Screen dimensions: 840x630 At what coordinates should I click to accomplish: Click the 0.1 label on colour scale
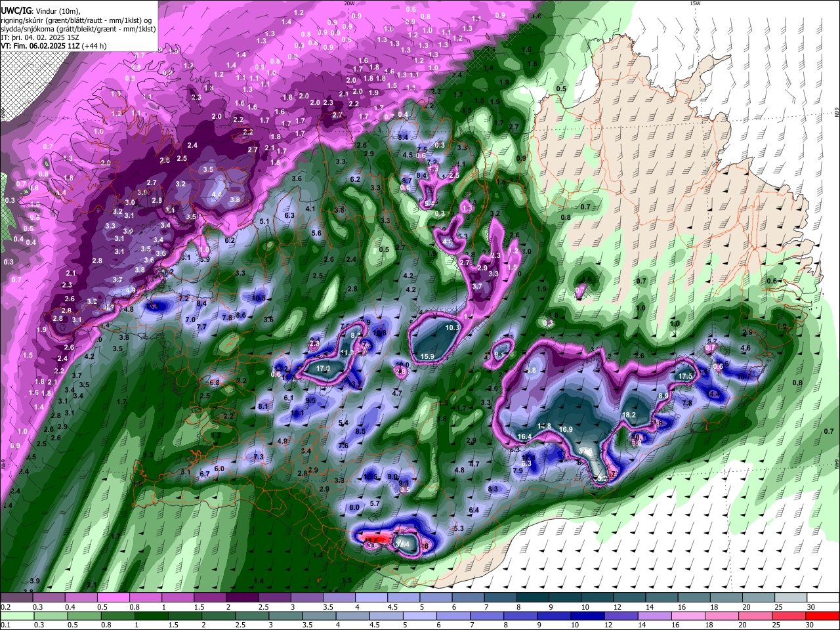point(5,625)
